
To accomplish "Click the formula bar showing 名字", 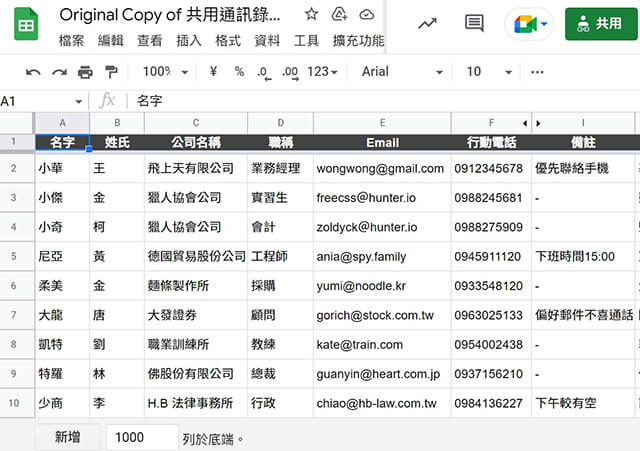I will pos(384,101).
